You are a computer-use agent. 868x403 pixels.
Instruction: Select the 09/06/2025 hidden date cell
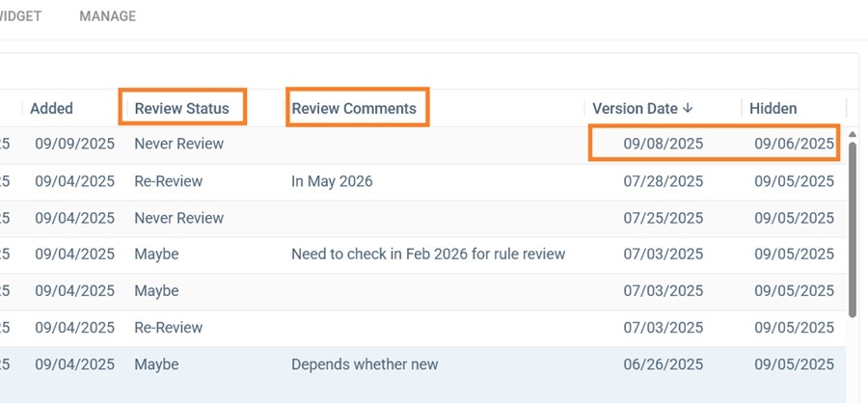[x=794, y=145]
